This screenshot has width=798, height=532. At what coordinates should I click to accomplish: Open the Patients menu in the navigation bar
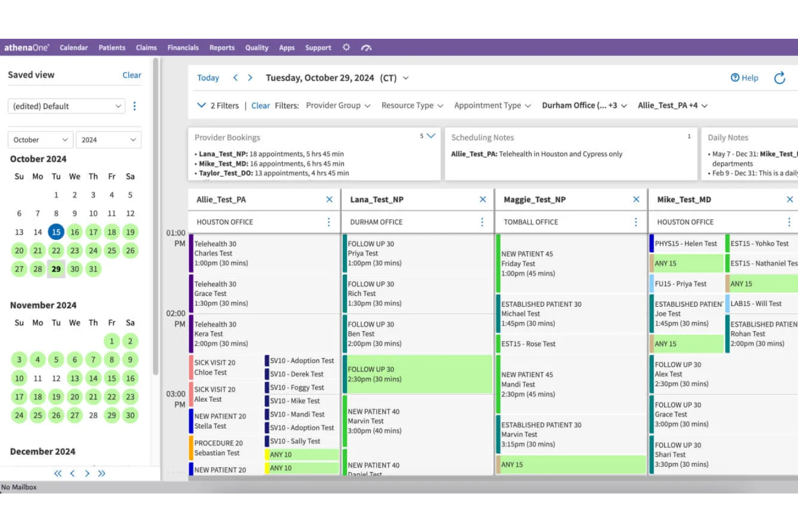[112, 47]
